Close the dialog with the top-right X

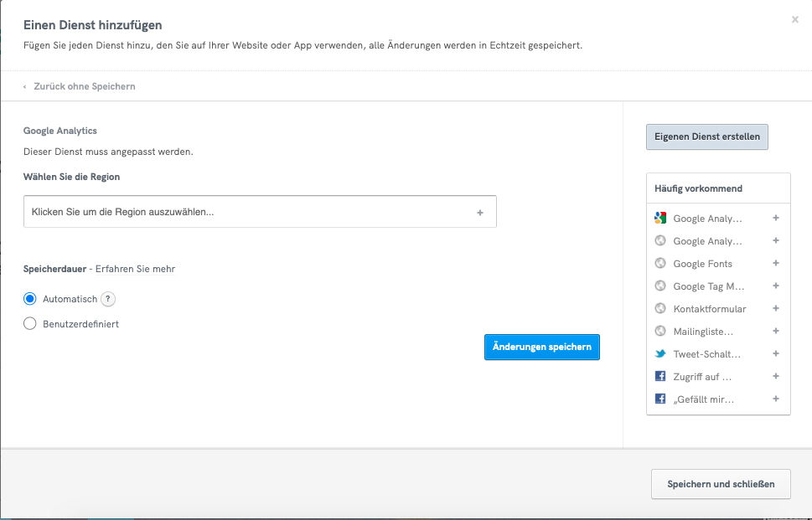[794, 19]
